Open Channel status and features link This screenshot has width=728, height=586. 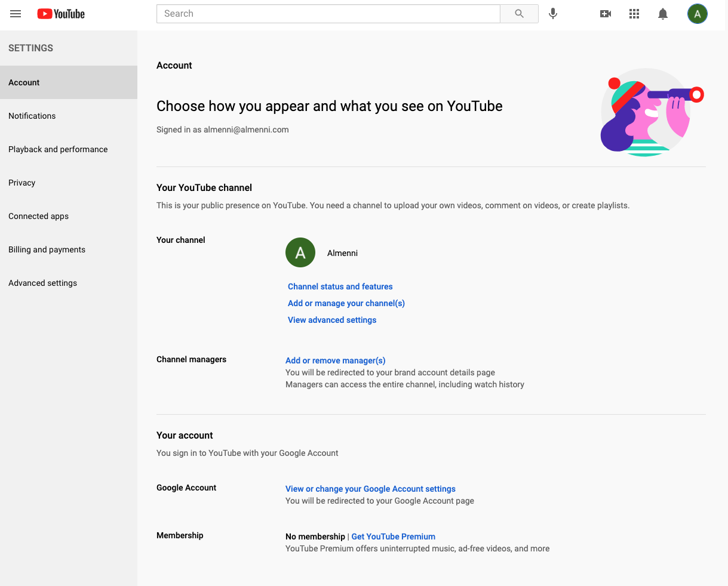[340, 286]
